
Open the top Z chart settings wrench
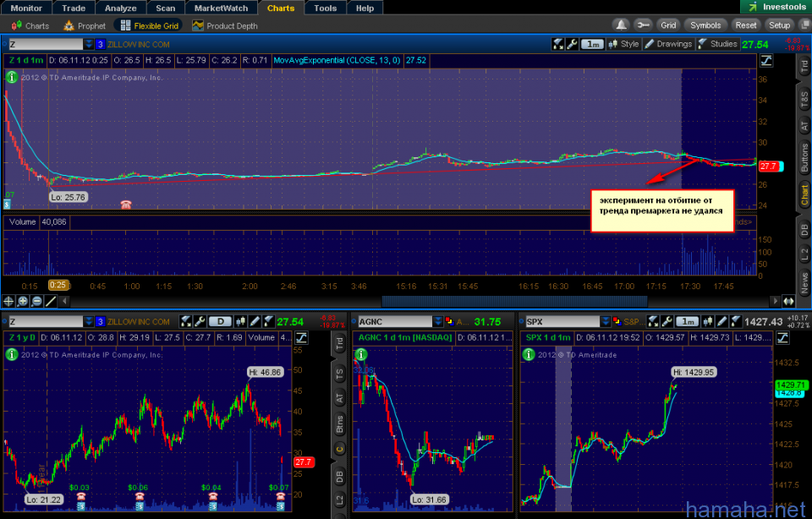573,44
